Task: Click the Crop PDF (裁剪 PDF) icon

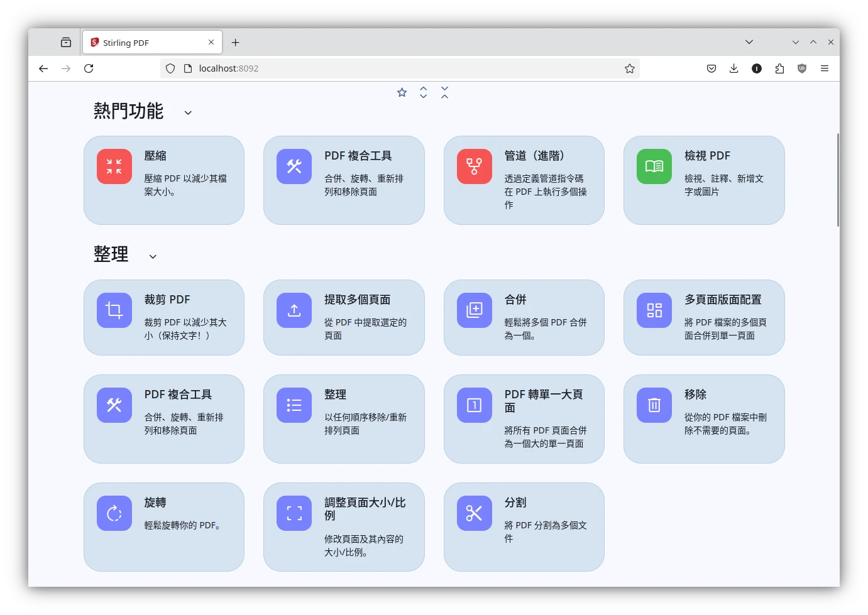Action: coord(114,310)
